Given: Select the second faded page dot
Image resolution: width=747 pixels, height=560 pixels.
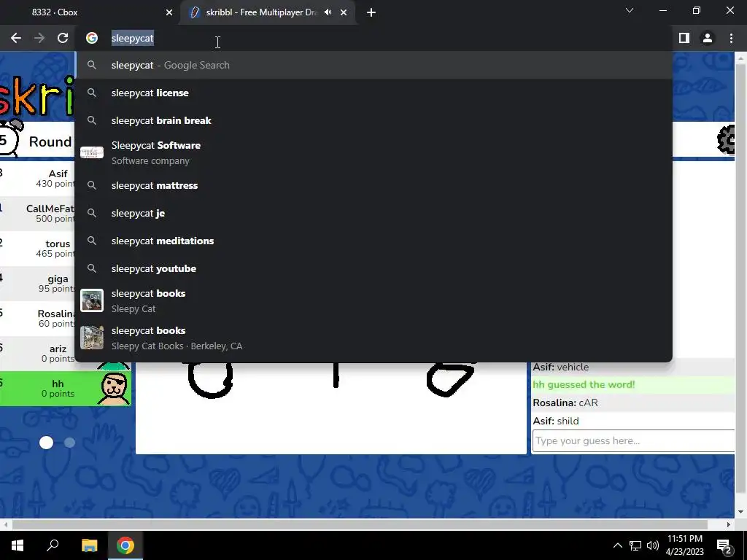Looking at the screenshot, I should (x=69, y=443).
